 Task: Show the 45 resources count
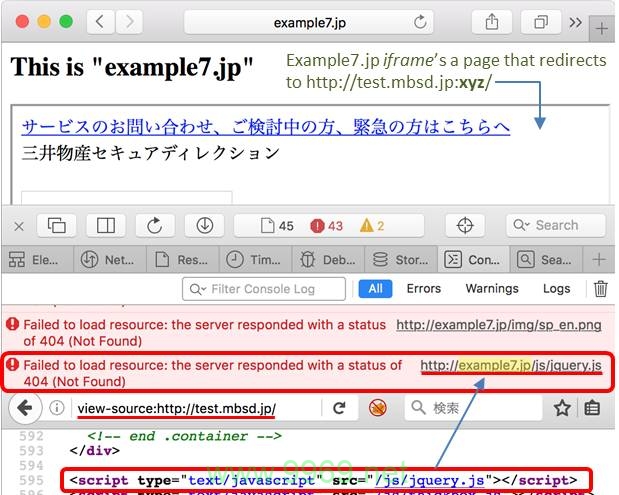[x=277, y=226]
